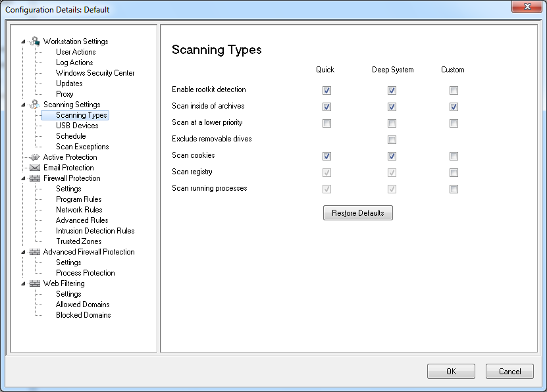547x392 pixels.
Task: Open Blocked Domains under Web Filtering
Action: [83, 315]
